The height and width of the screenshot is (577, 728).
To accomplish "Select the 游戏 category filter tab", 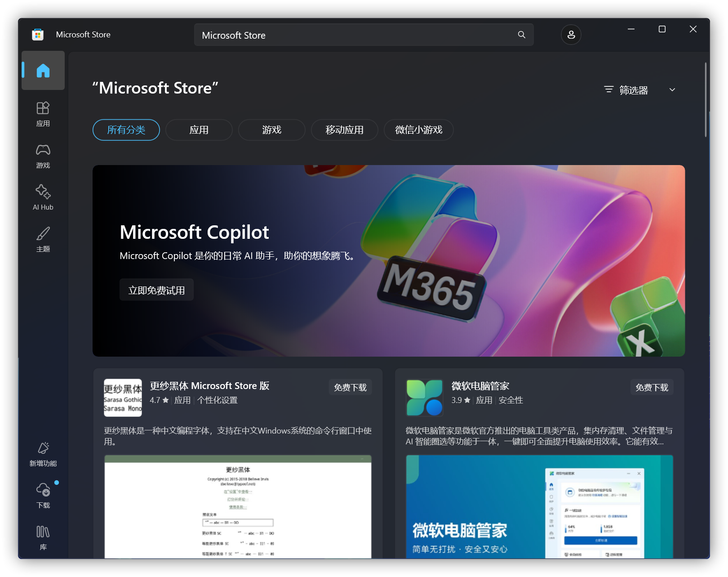I will [x=272, y=130].
